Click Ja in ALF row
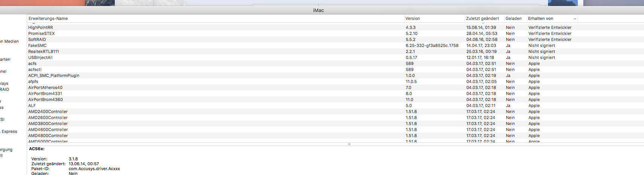The image size is (644, 175). [508, 106]
